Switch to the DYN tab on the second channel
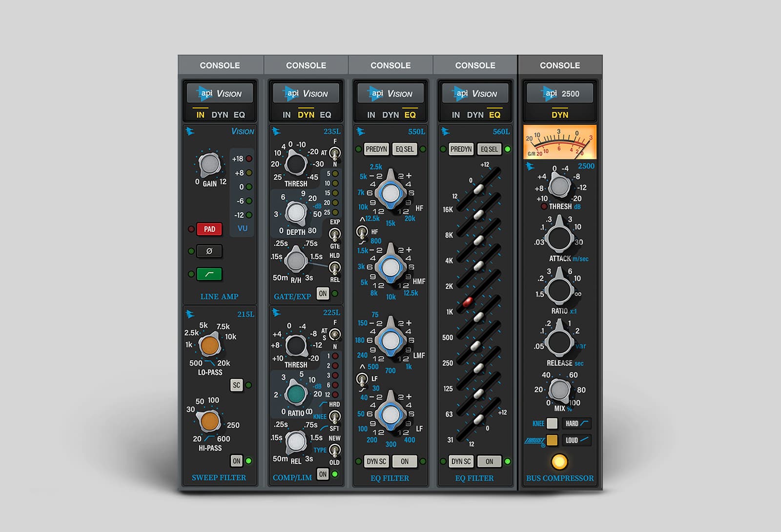 click(306, 115)
